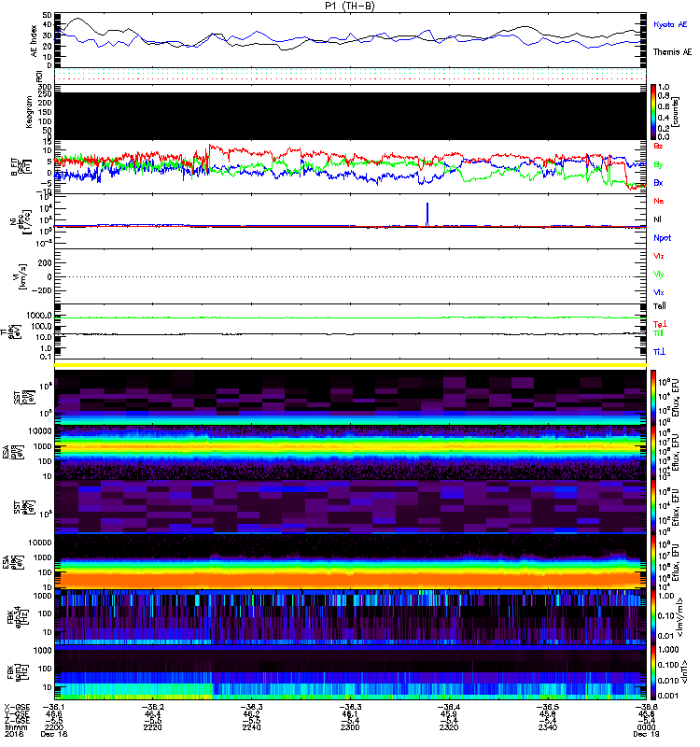Click the yellow horizontal status bar
The image size is (700, 747).
[350, 364]
